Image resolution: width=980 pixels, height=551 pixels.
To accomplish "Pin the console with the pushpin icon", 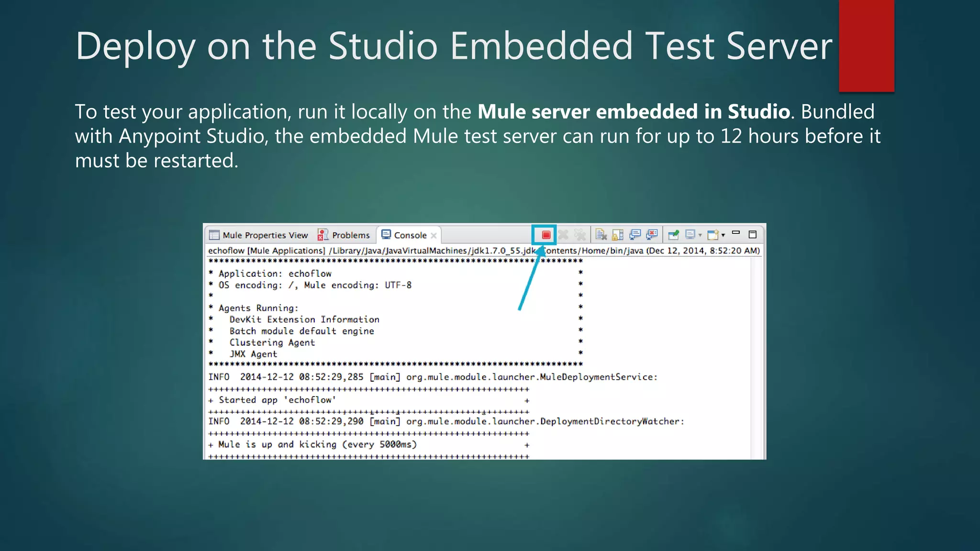I will tap(674, 235).
